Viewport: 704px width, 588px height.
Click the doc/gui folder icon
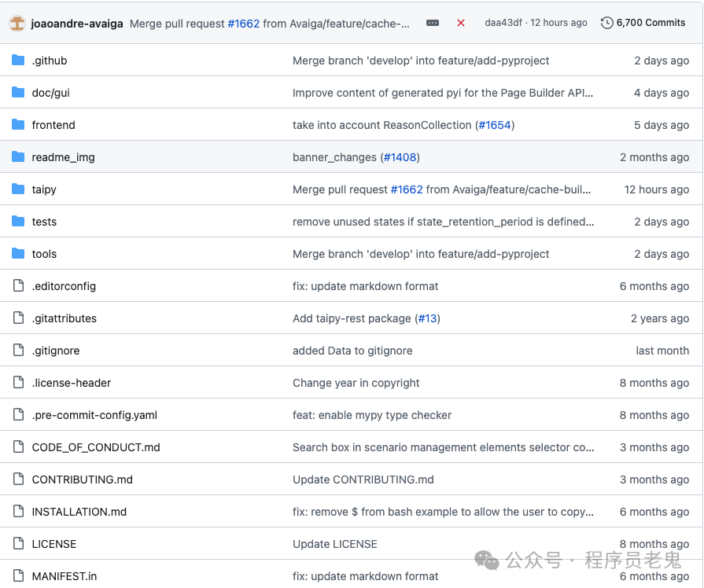tap(18, 93)
